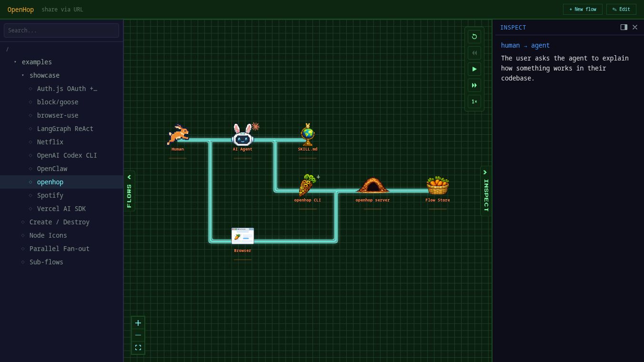Open the OpenAI Codex CLI flow
Screen dimensions: 644x362
click(x=61, y=155)
